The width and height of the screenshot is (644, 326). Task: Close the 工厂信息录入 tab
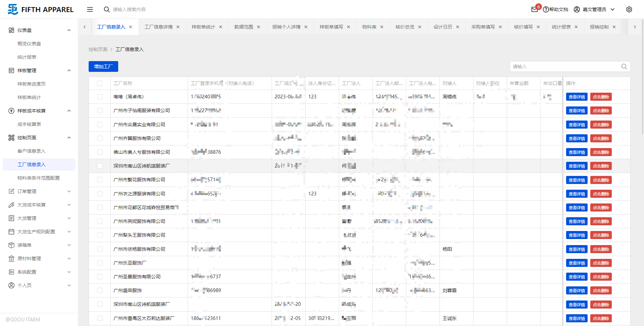[x=131, y=27]
